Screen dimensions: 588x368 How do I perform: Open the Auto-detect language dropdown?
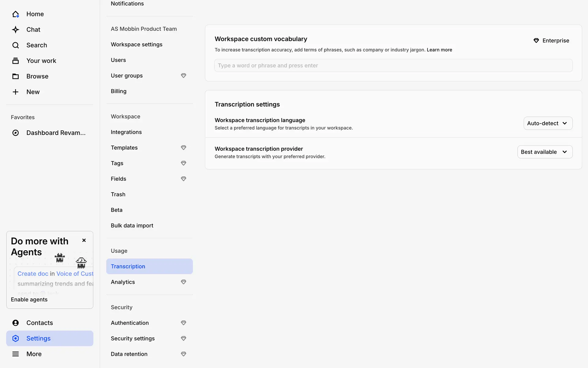tap(548, 123)
